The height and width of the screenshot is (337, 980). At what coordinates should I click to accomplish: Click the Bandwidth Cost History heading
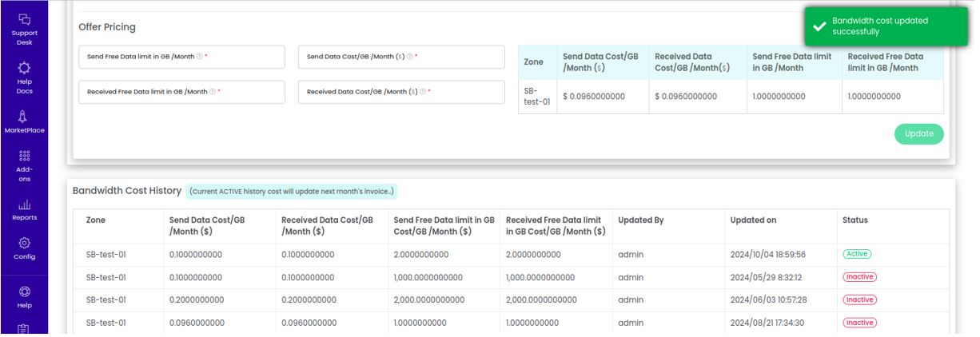127,191
